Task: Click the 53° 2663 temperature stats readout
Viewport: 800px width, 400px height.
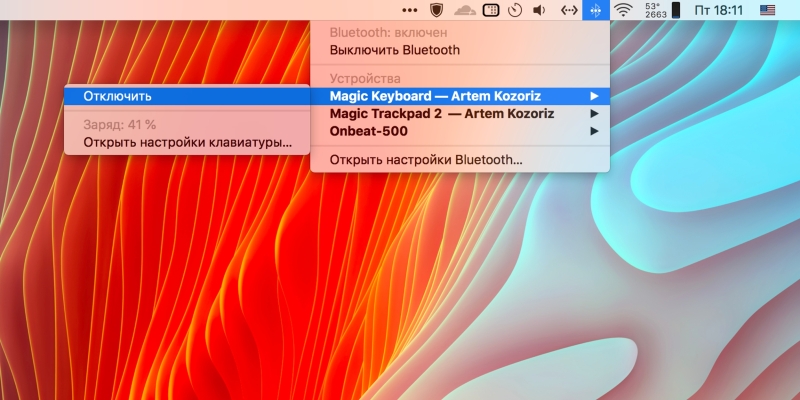Action: coord(656,10)
